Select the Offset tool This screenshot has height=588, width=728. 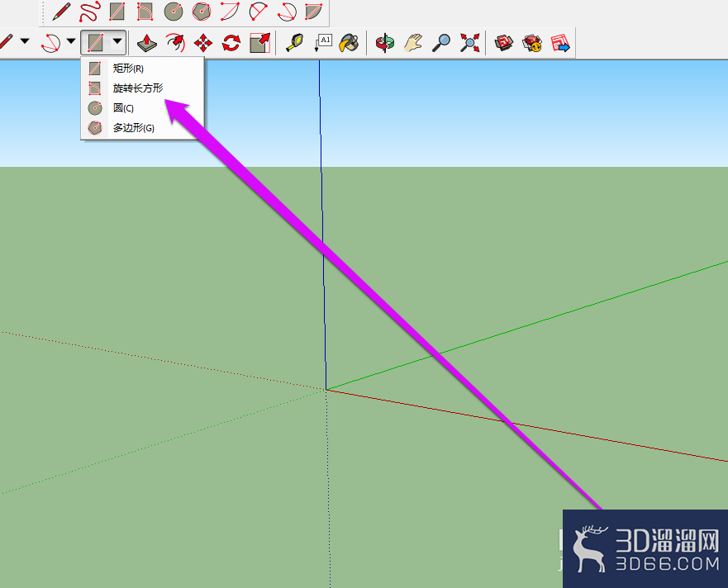pyautogui.click(x=175, y=43)
